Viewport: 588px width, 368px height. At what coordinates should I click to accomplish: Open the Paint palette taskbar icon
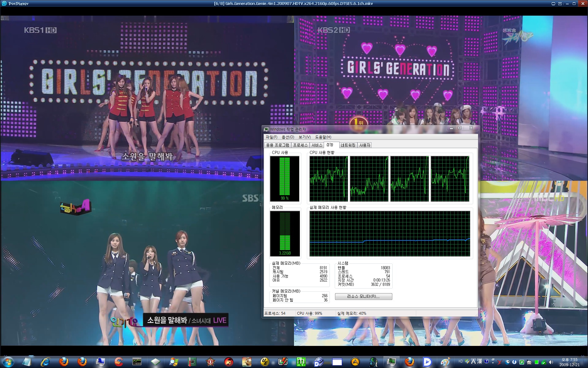[x=445, y=362]
